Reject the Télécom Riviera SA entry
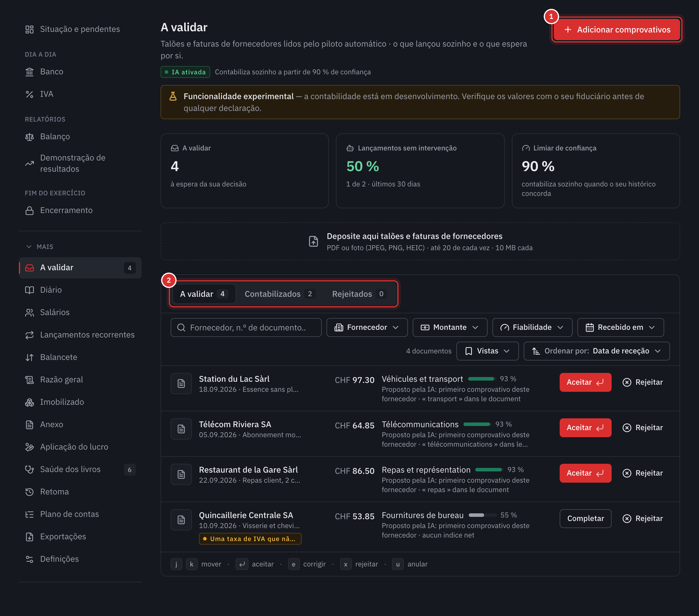 pyautogui.click(x=643, y=428)
